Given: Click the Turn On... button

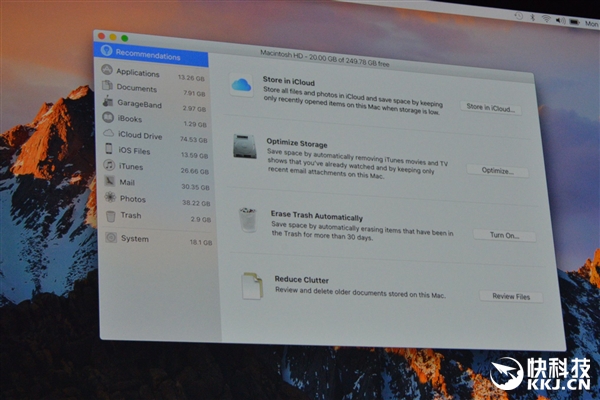Looking at the screenshot, I should pyautogui.click(x=504, y=235).
